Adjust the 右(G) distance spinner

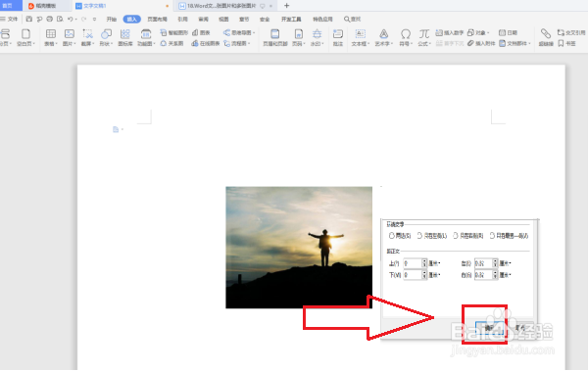495,275
